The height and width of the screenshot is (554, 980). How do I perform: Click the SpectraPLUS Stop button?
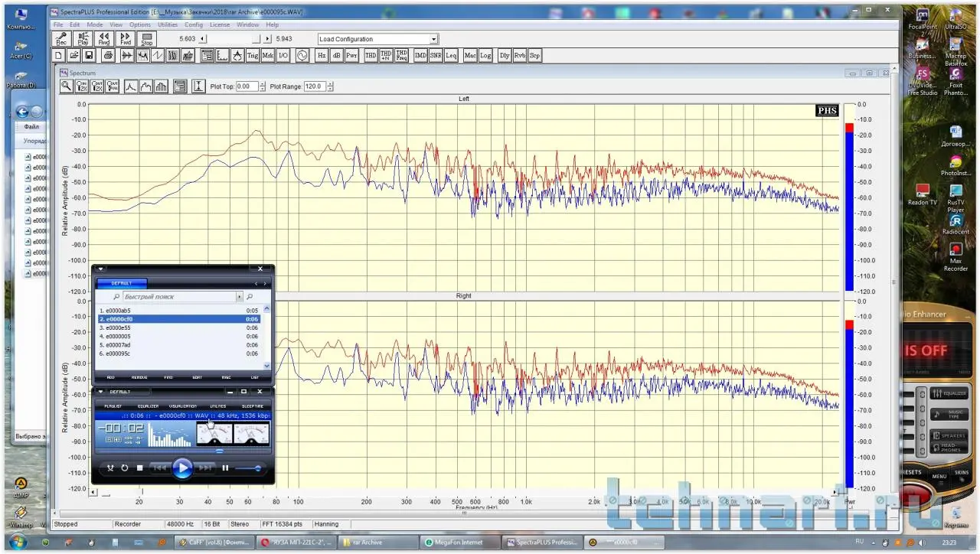(x=146, y=39)
